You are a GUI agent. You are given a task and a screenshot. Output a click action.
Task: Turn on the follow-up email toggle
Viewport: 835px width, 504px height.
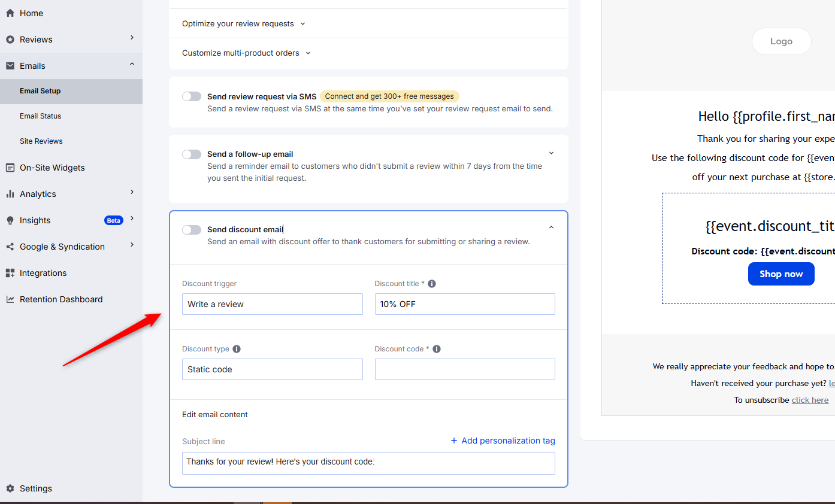click(x=192, y=154)
